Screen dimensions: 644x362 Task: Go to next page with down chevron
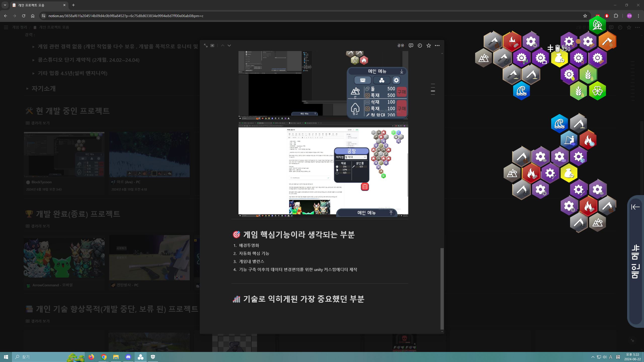pos(229,46)
